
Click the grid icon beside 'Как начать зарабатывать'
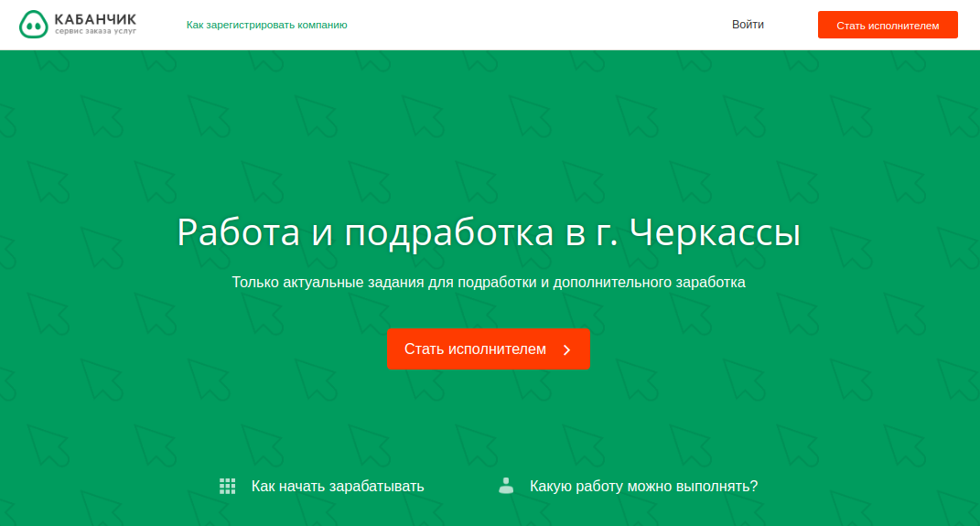(x=228, y=486)
